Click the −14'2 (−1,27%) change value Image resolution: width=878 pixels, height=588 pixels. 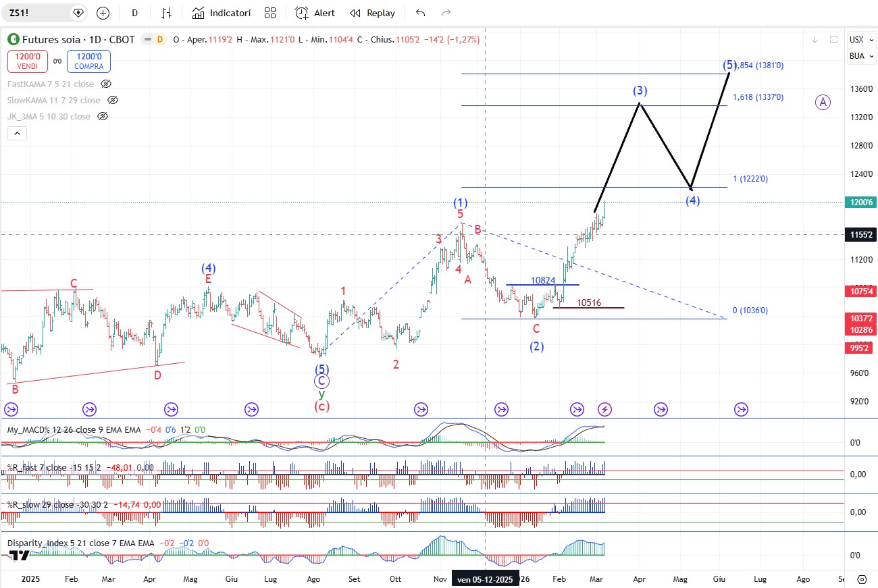pos(453,39)
